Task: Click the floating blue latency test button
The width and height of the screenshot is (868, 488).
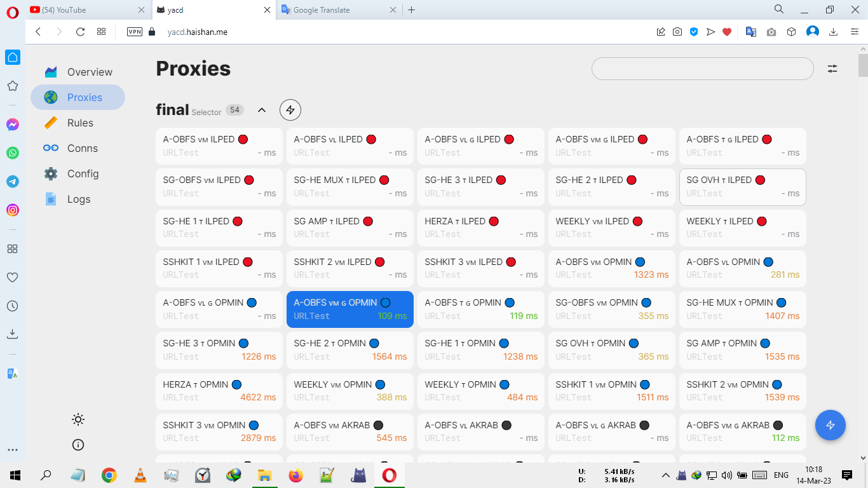Action: [x=831, y=425]
